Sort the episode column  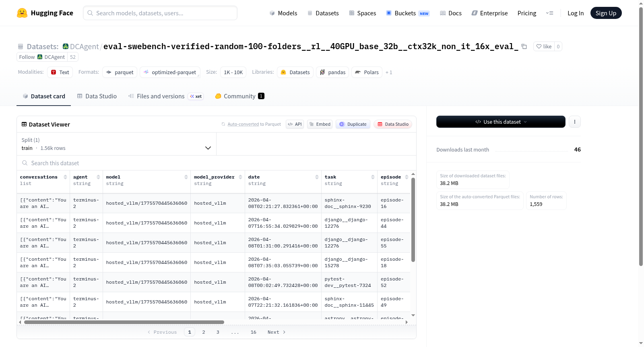tap(407, 177)
